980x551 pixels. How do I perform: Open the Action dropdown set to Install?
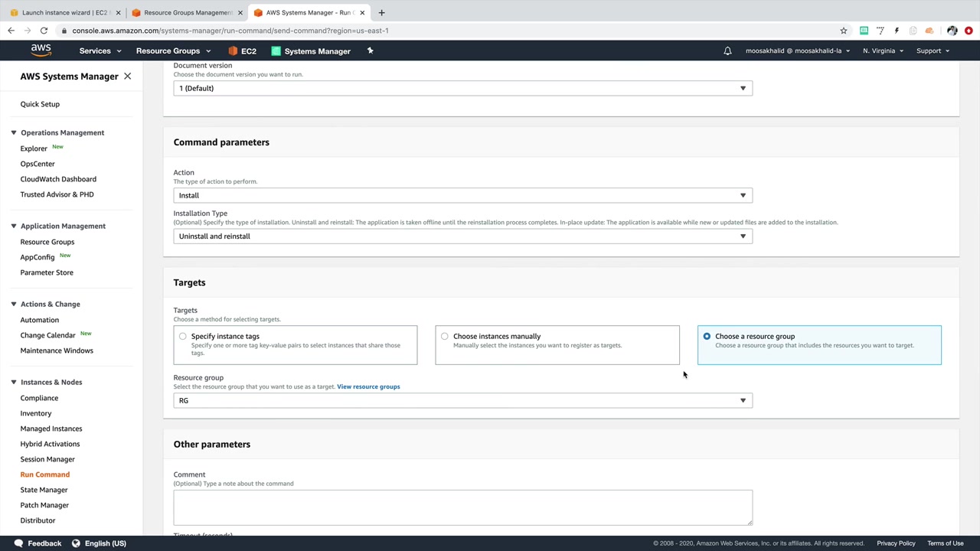(x=463, y=195)
